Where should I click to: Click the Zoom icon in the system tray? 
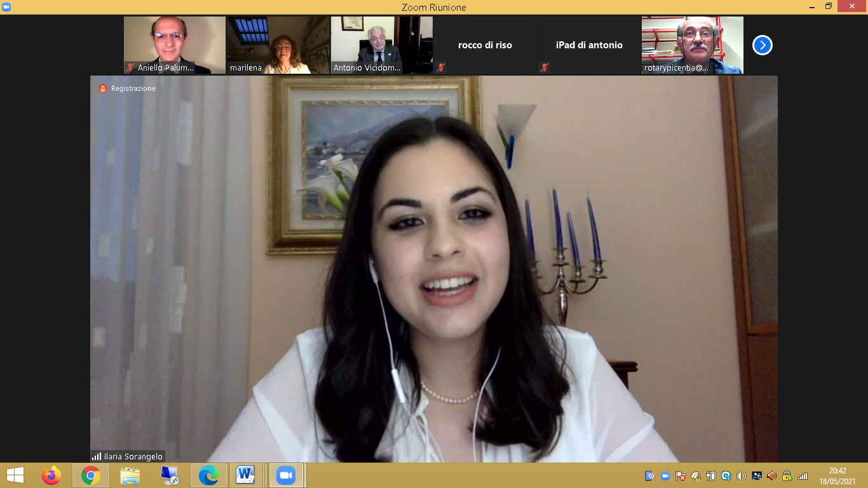coord(665,476)
